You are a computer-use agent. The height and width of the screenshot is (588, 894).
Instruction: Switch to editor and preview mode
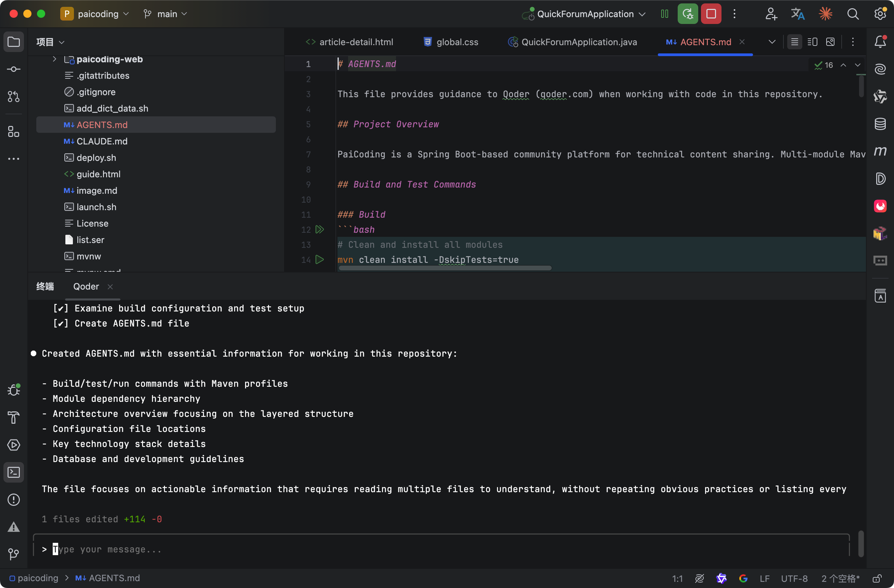tap(813, 42)
